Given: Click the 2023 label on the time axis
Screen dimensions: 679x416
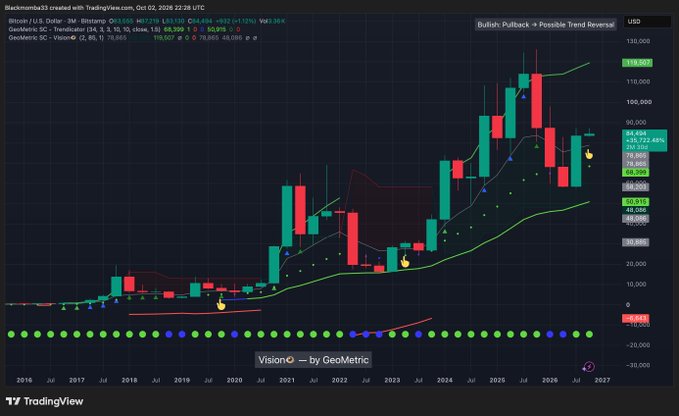Looking at the screenshot, I should click(x=392, y=380).
